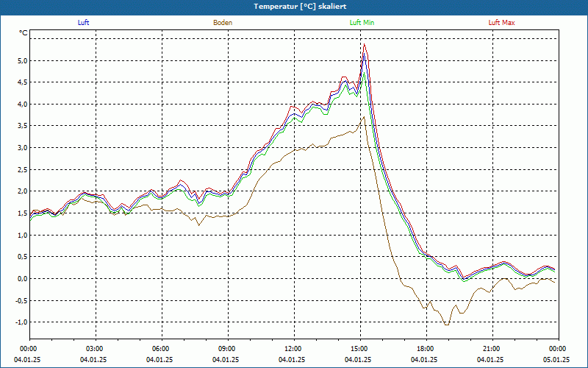Click the red Luft Max peak after 15:00
The height and width of the screenshot is (368, 588).
point(365,44)
